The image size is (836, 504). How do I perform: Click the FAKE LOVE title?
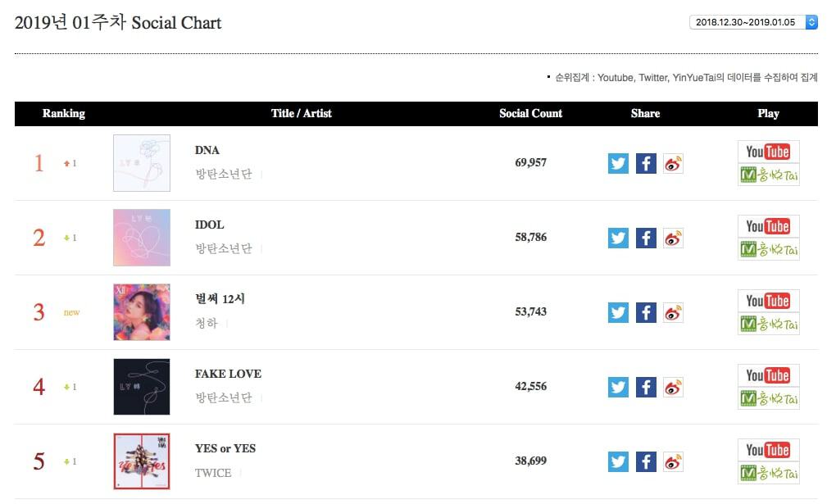228,374
